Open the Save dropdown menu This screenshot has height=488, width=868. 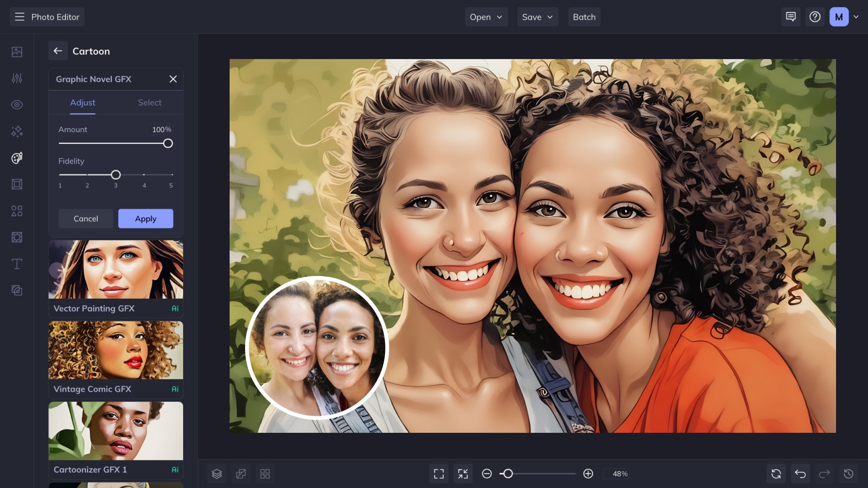pyautogui.click(x=537, y=17)
